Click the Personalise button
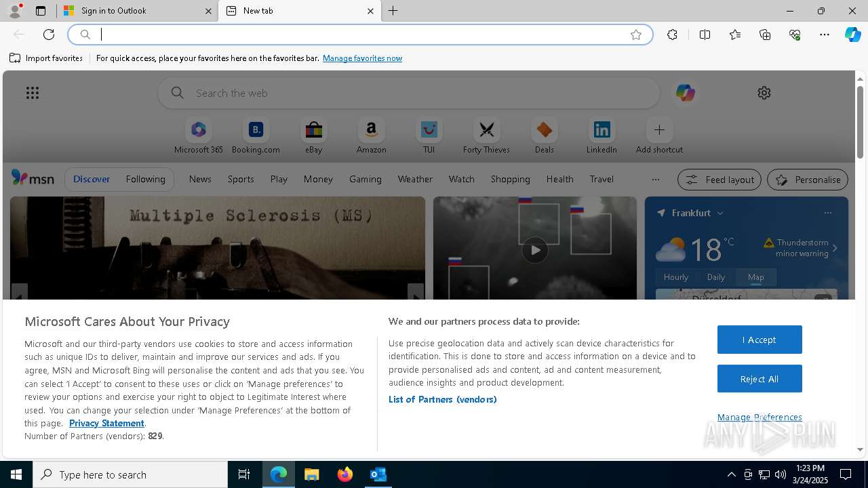Image resolution: width=868 pixels, height=488 pixels. coord(808,180)
